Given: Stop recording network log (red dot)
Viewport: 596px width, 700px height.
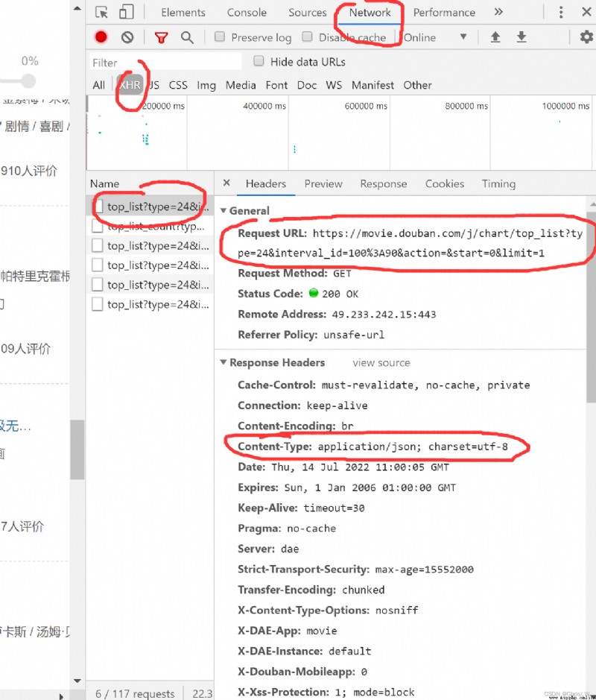Looking at the screenshot, I should pyautogui.click(x=101, y=37).
